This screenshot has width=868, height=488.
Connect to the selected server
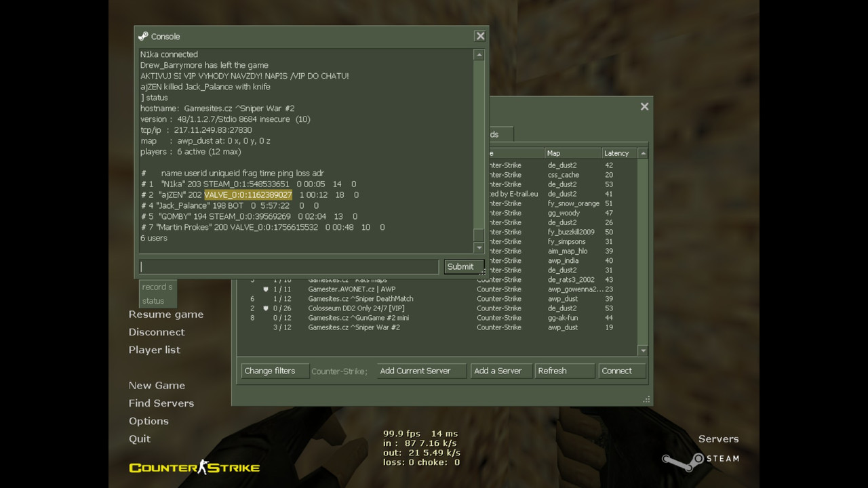621,371
